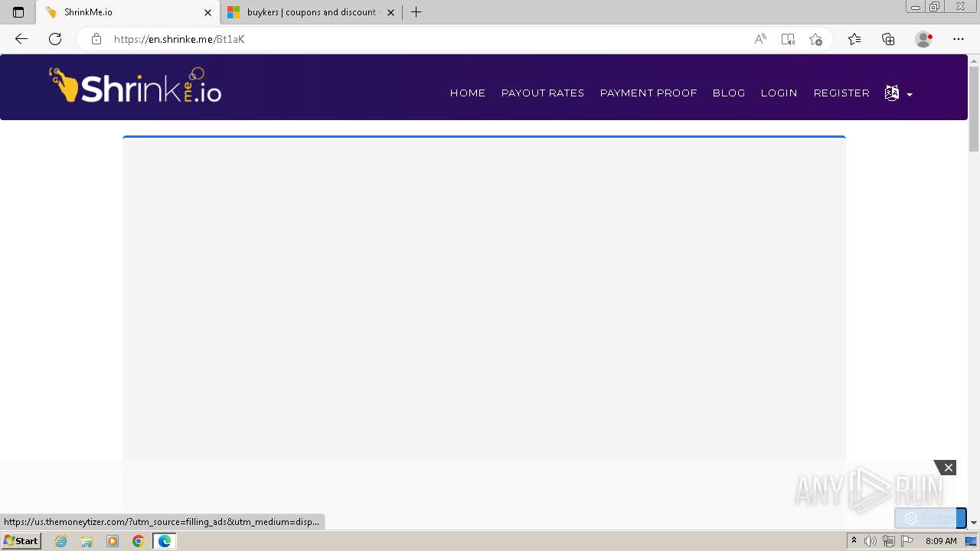The height and width of the screenshot is (551, 980).
Task: Reload the ShrinkMe page
Action: click(x=55, y=39)
